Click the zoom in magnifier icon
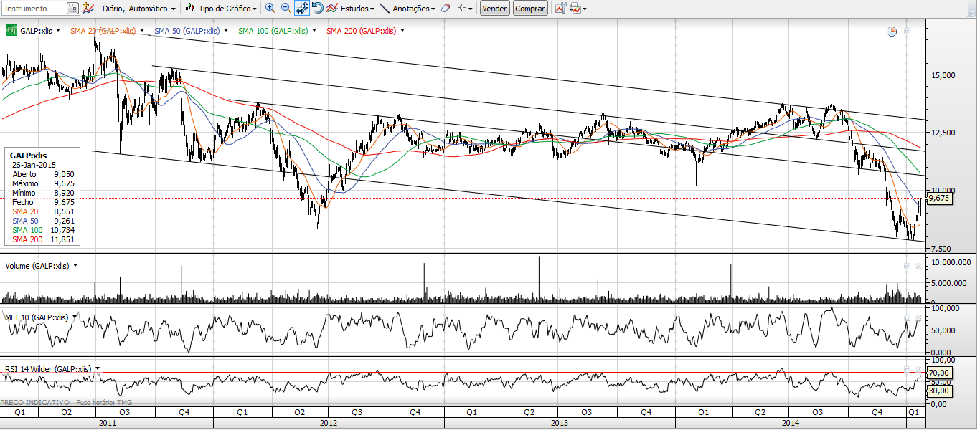This screenshot has width=980, height=430. [x=270, y=9]
